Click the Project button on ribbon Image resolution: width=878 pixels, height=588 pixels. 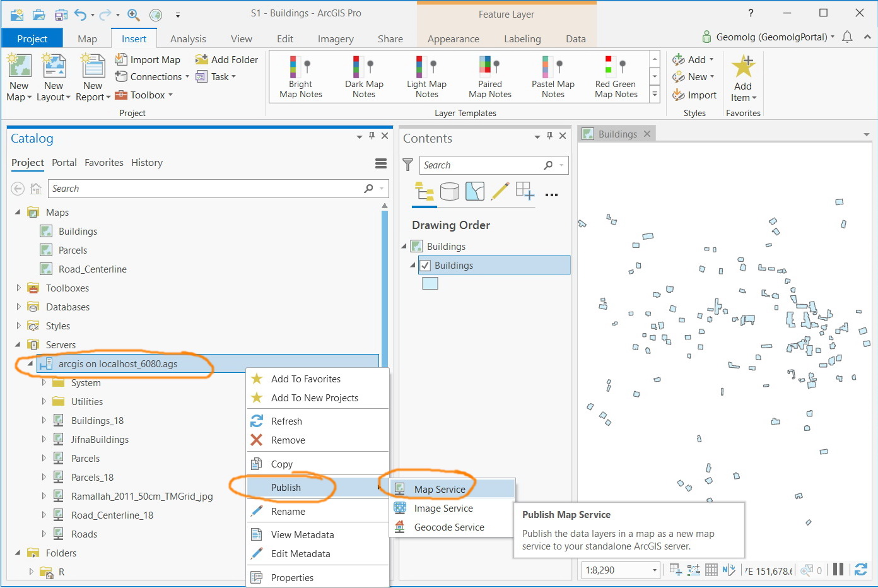pos(32,38)
